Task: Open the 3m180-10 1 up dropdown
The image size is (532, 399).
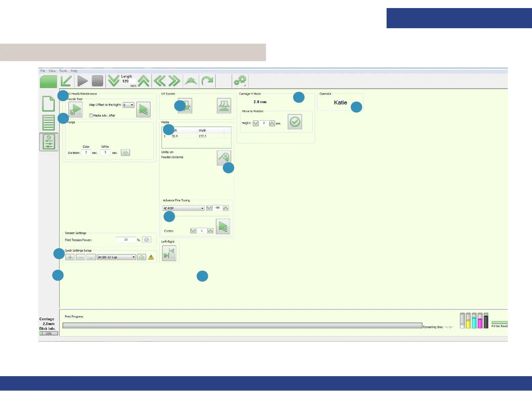Action: pos(116,257)
